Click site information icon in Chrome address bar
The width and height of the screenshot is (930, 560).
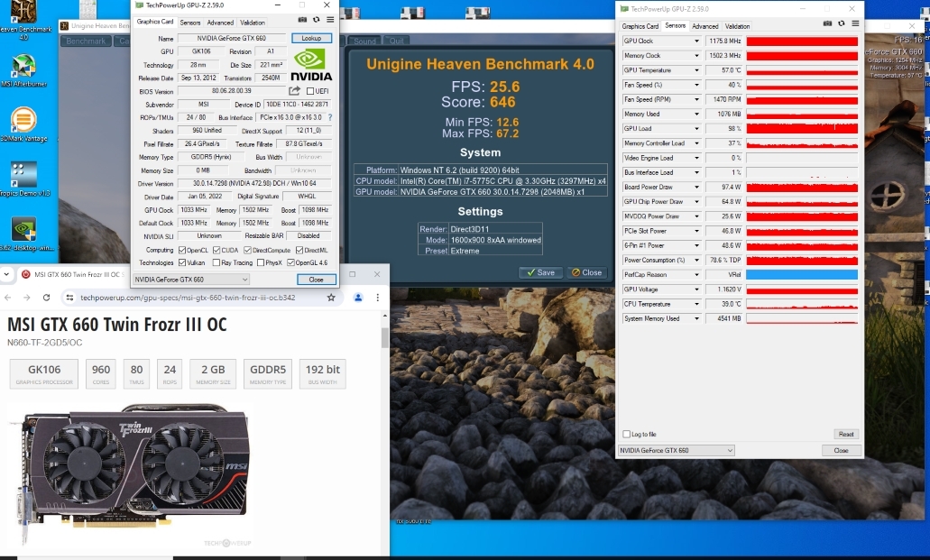pyautogui.click(x=69, y=298)
